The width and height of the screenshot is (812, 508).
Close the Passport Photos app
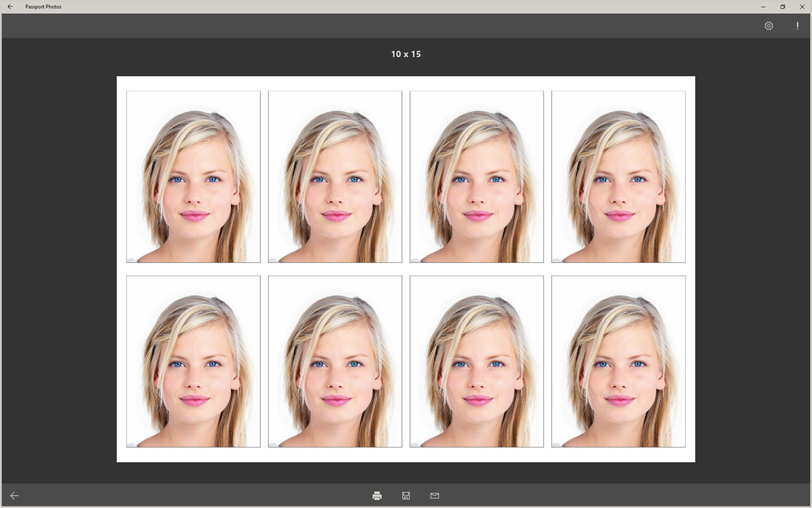pos(802,7)
